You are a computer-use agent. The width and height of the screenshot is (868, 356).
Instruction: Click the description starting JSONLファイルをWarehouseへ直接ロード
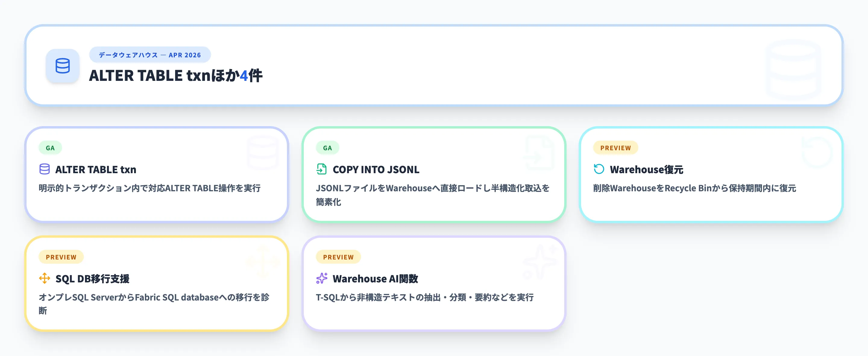pos(433,195)
